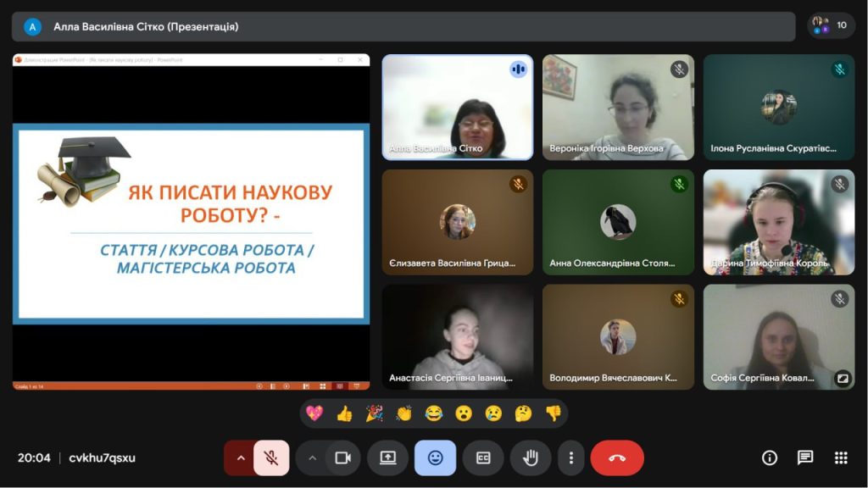
Task: Open meeting details info icon
Action: (x=770, y=457)
